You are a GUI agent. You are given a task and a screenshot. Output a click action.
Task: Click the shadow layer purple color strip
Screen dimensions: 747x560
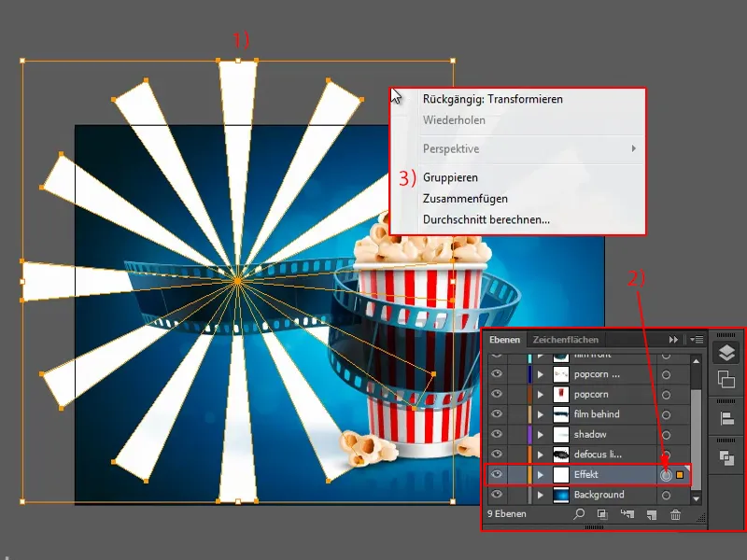[x=529, y=435]
